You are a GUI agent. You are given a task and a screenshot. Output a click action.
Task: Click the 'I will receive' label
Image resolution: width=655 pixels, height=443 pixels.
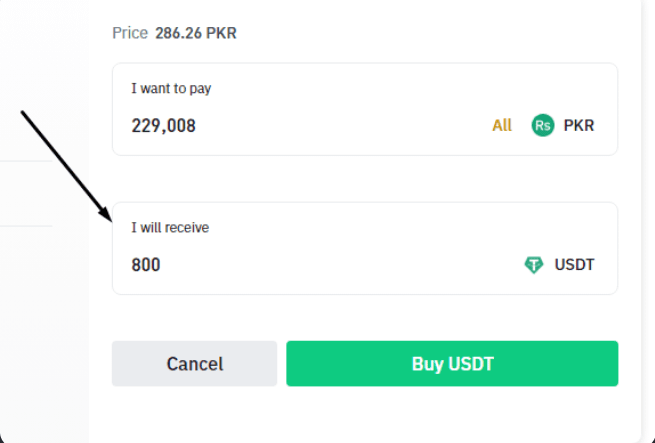170,227
